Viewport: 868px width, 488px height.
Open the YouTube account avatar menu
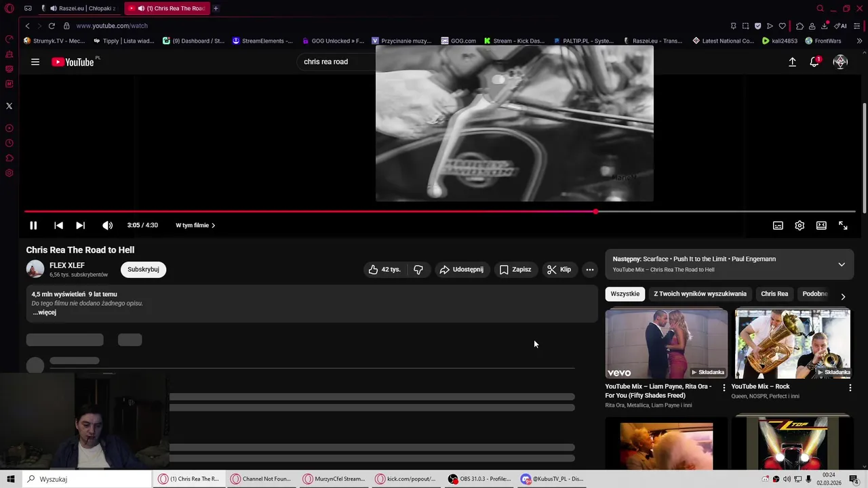[840, 62]
